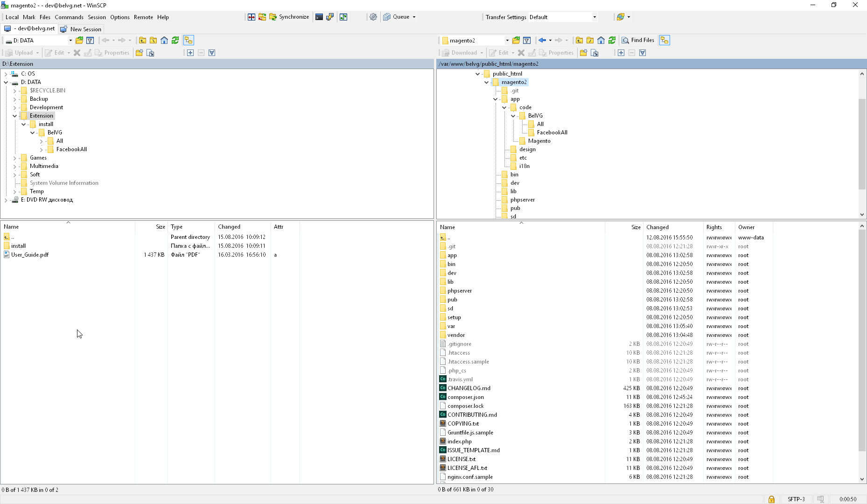This screenshot has width=867, height=504.
Task: Open Transfer Settings Default dropdown
Action: click(x=594, y=17)
